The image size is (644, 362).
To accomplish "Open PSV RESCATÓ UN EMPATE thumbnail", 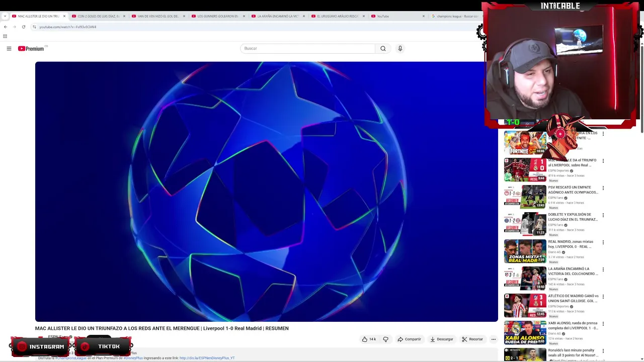I will 525,197.
